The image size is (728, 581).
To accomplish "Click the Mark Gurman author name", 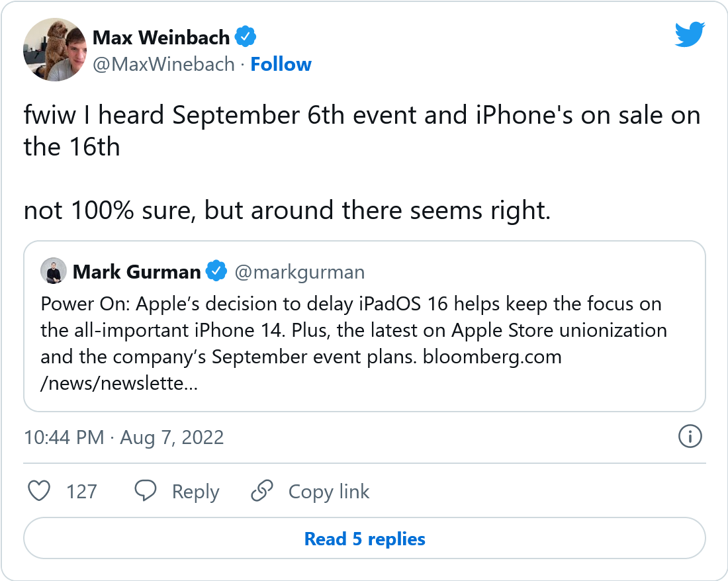I will 136,271.
